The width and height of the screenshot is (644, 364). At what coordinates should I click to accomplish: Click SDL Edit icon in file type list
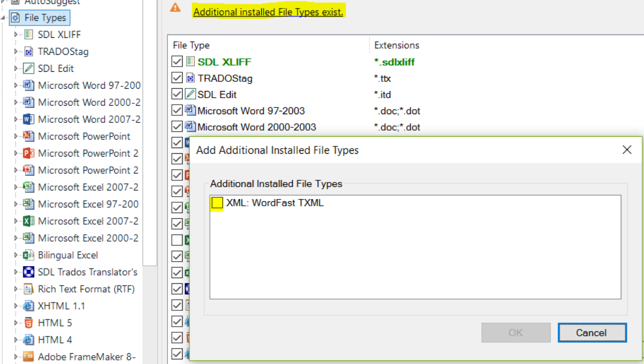click(x=190, y=94)
